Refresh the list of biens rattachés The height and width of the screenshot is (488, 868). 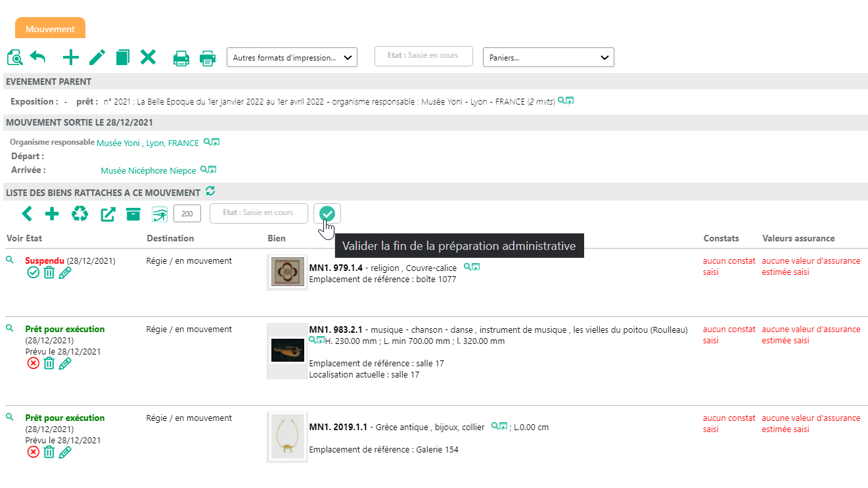click(x=210, y=191)
